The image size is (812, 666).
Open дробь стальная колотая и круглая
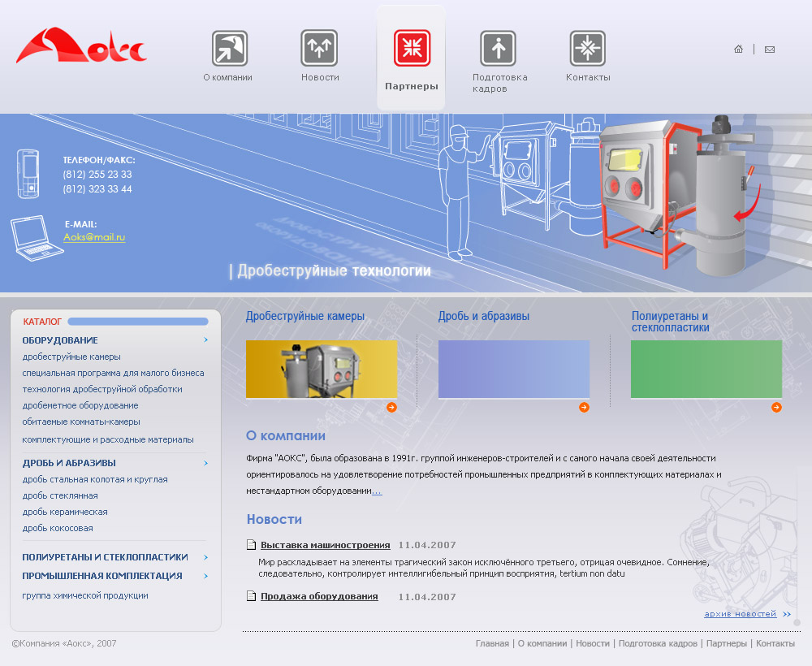click(95, 479)
